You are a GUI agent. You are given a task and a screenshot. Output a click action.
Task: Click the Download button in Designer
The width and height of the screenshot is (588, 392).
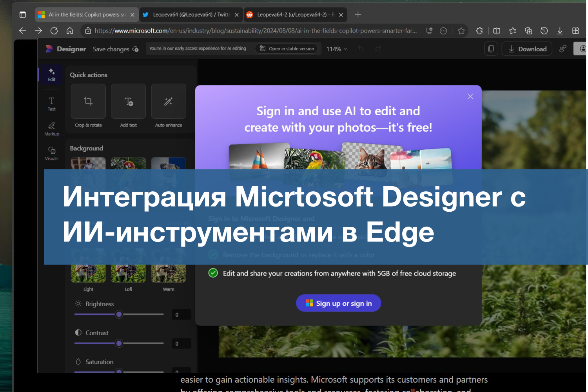point(527,49)
